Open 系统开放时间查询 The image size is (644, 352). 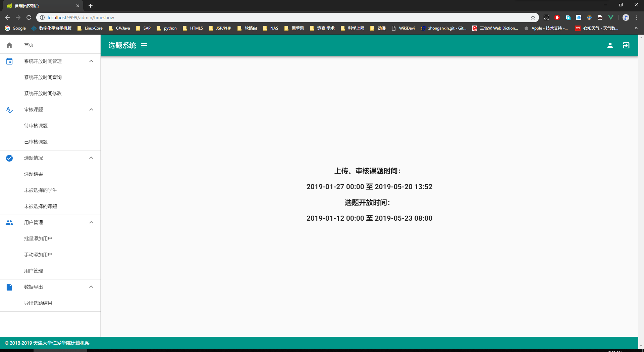click(x=50, y=77)
